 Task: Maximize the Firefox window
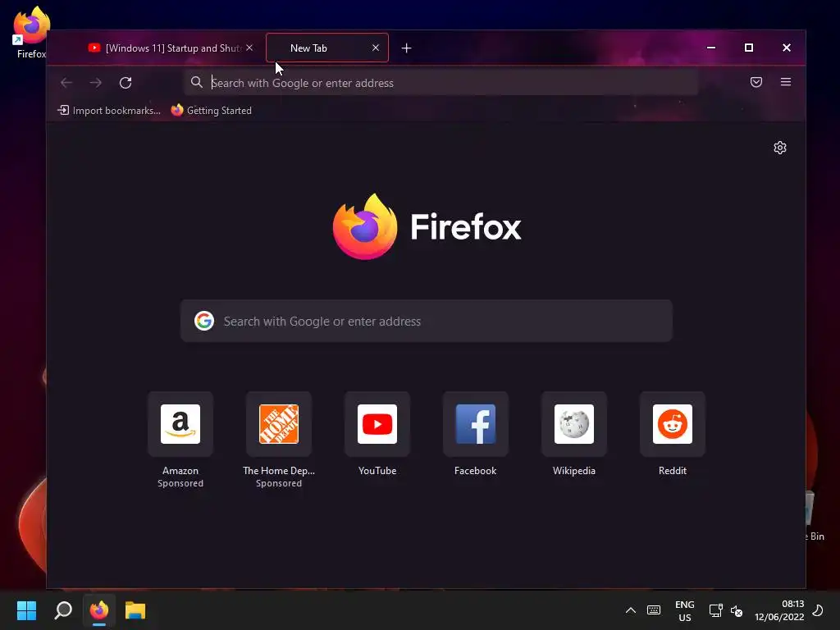749,48
